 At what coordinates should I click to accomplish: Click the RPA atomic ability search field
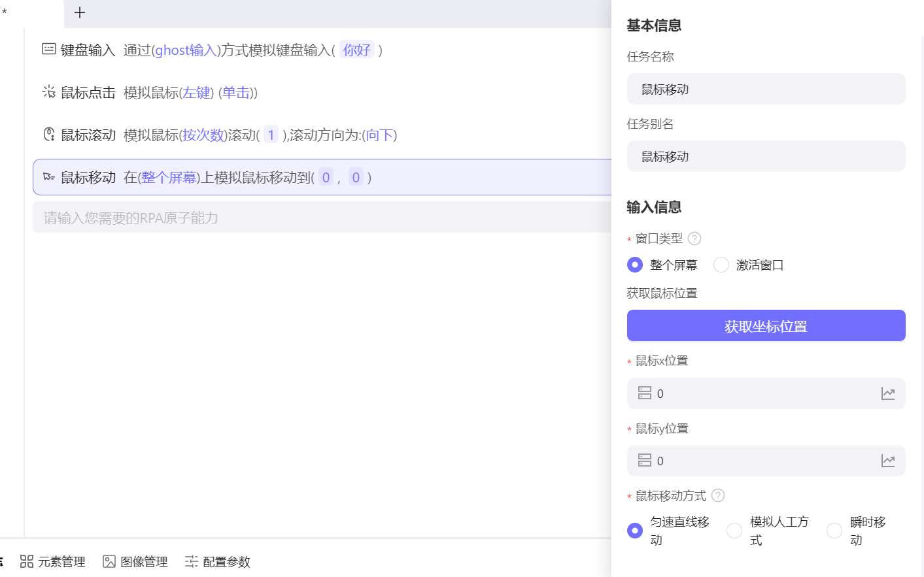322,218
